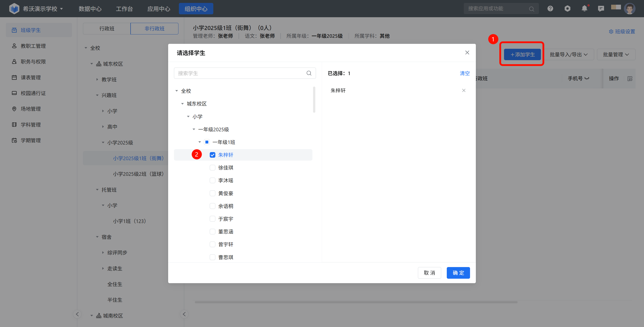Click the 清空 clear link
This screenshot has width=644, height=327.
click(464, 73)
